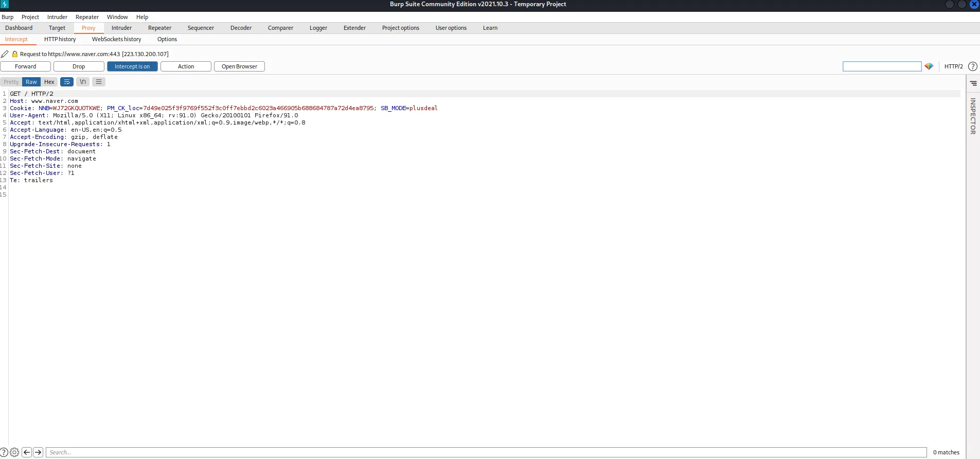Open the Burp menu
Viewport: 980px width, 459px height.
(8, 17)
